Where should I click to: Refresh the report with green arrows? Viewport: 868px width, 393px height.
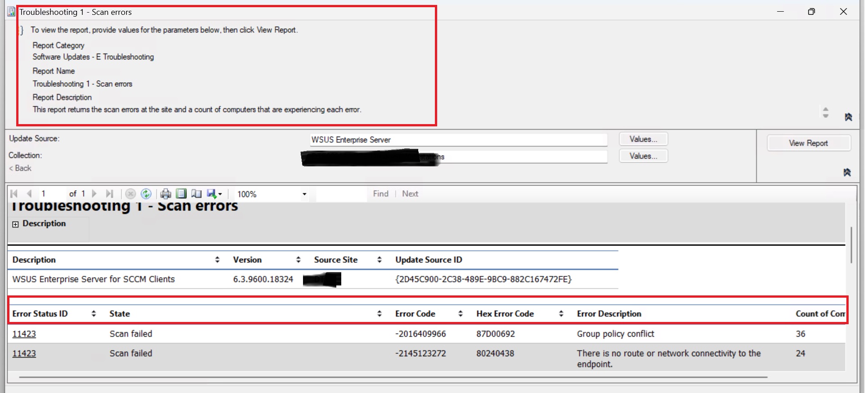(x=146, y=194)
